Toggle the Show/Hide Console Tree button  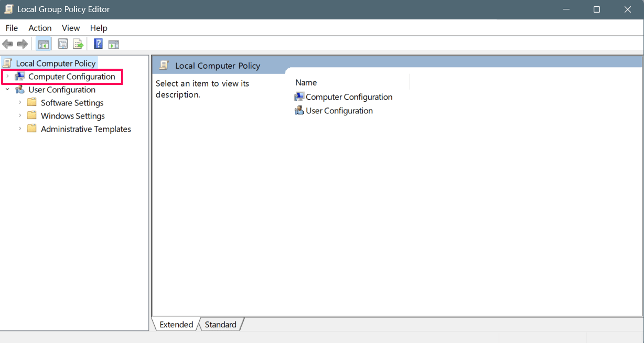[43, 44]
